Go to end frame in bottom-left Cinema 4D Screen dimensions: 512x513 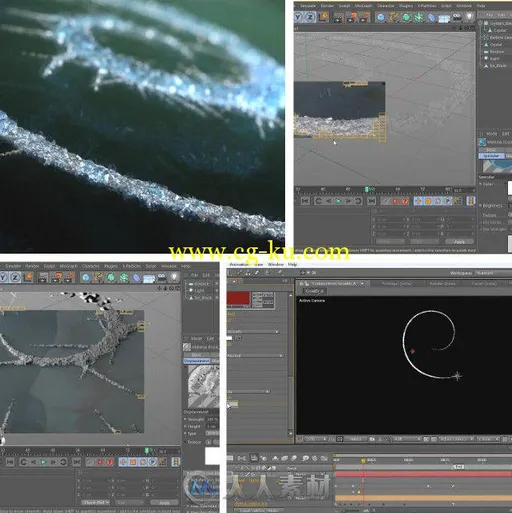click(76, 462)
